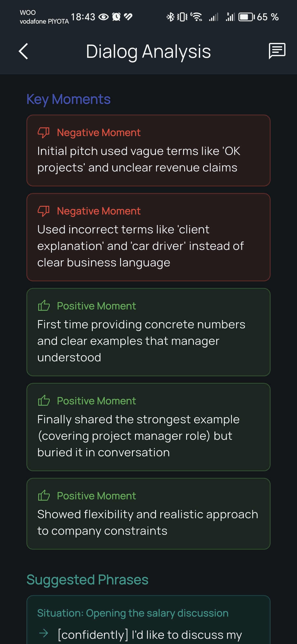Screen dimensions: 297x644
Task: Tap thumbs-up icon on concrete numbers card
Action: (x=44, y=306)
